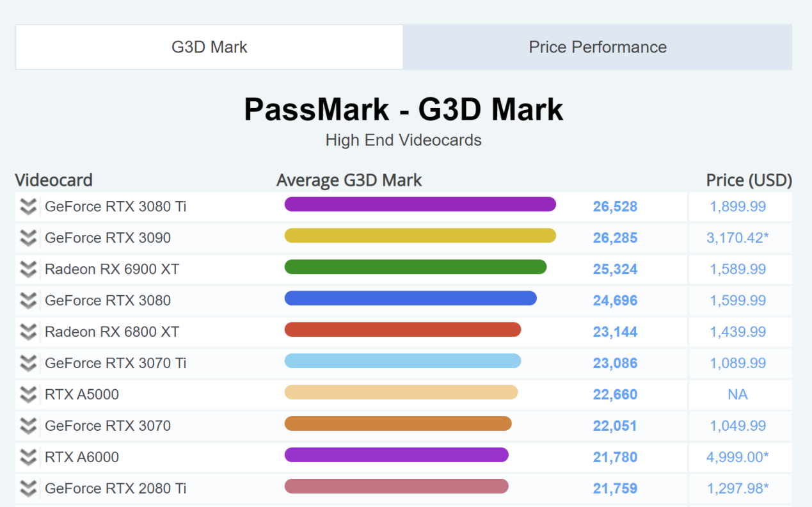Expand details for GeForce RTX 3080 Ti
Viewport: 812px width, 507px height.
click(x=28, y=207)
